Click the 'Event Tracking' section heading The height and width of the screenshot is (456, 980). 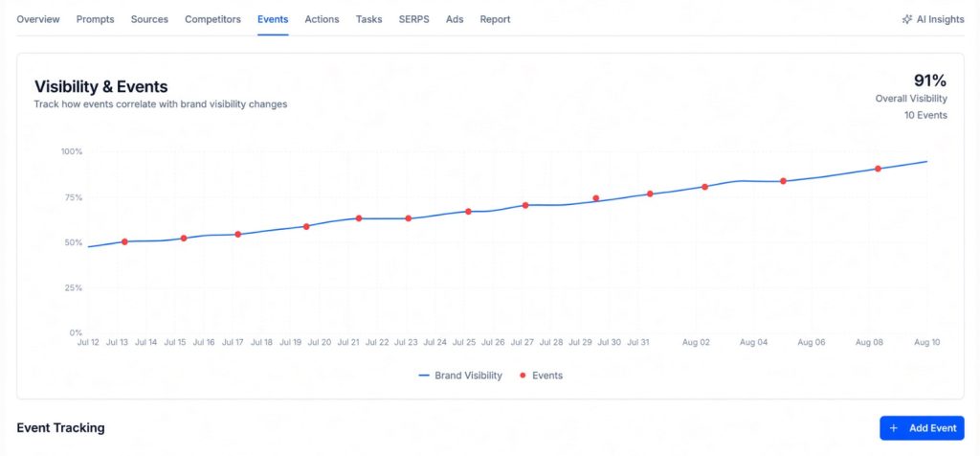point(60,428)
